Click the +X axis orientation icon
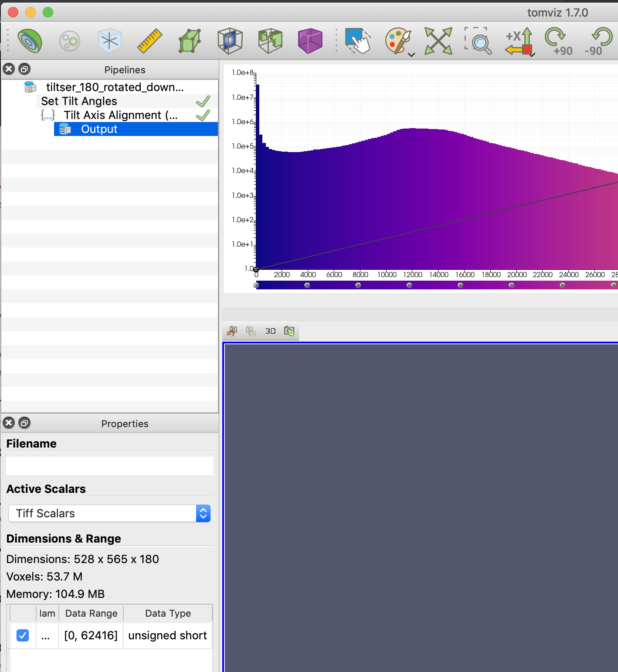The width and height of the screenshot is (618, 672). point(518,41)
